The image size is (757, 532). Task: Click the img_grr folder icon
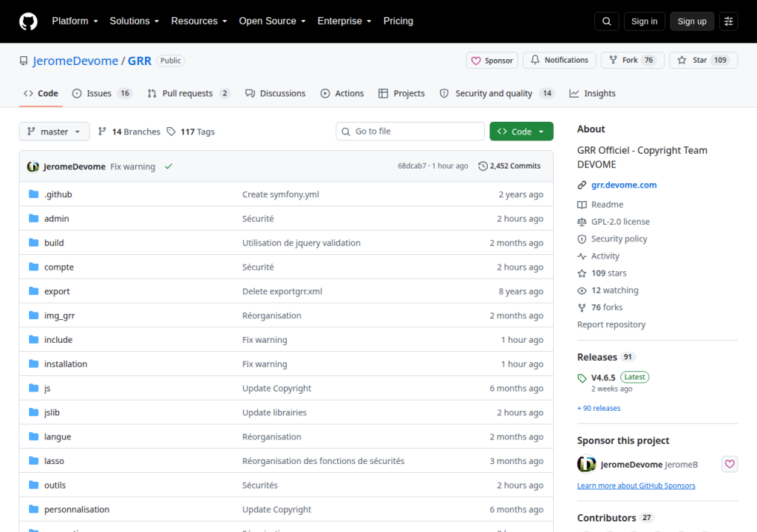point(33,316)
